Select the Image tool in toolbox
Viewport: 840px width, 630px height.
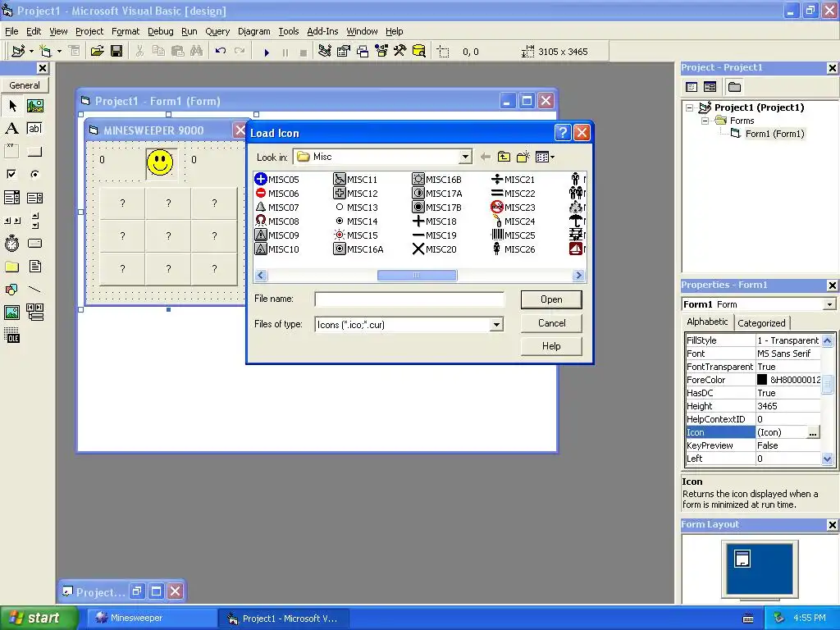pyautogui.click(x=11, y=313)
